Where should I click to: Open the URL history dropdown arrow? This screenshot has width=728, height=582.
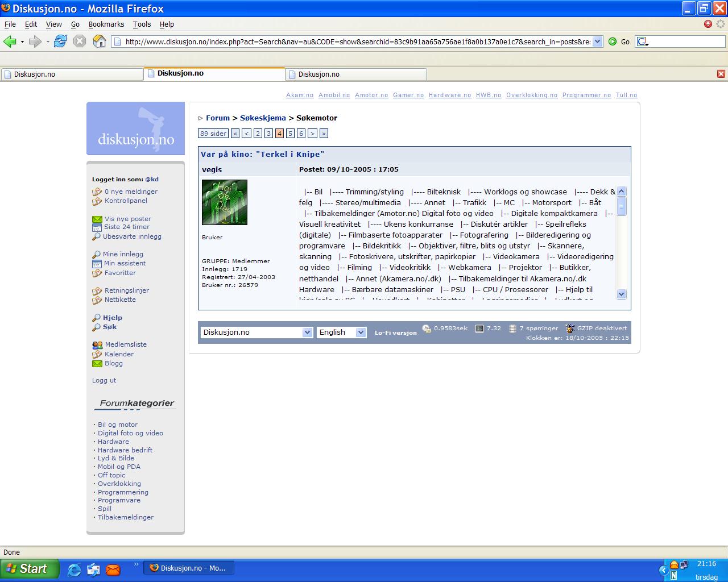click(597, 41)
